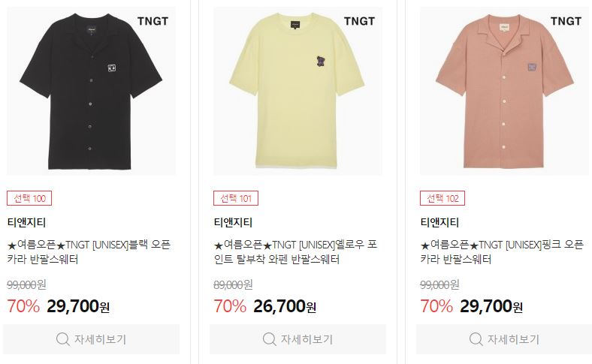
Task: Click magnifier icon under yellow sweater
Action: [269, 339]
